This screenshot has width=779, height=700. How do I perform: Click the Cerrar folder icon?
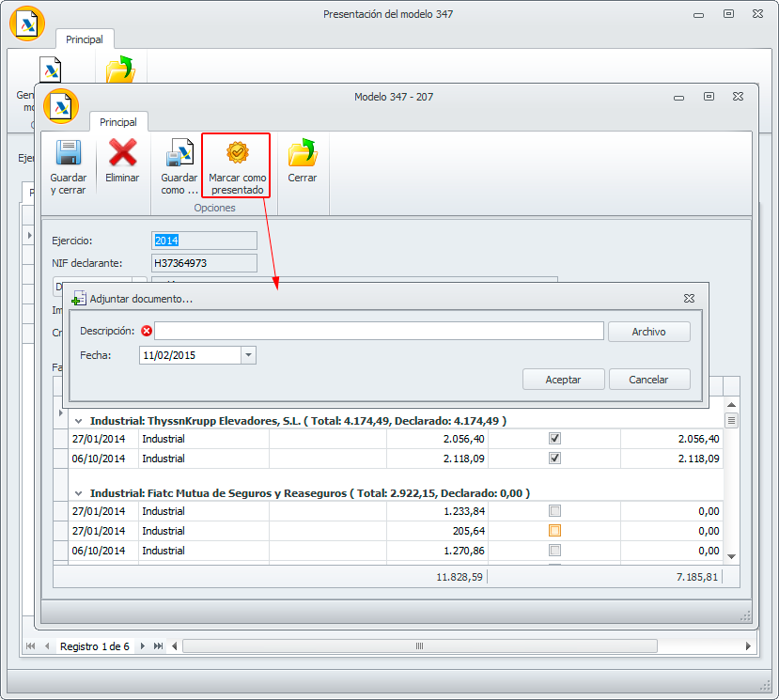click(302, 153)
